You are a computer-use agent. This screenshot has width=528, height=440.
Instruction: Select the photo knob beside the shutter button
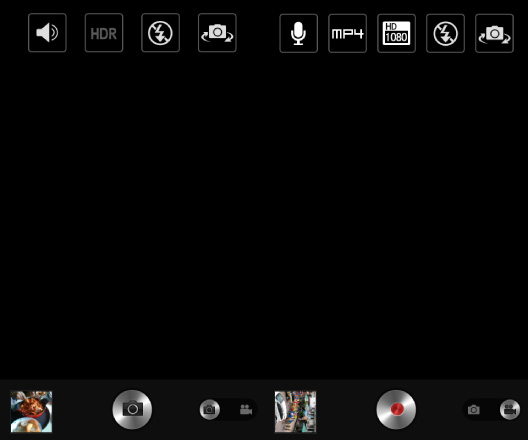click(x=209, y=410)
